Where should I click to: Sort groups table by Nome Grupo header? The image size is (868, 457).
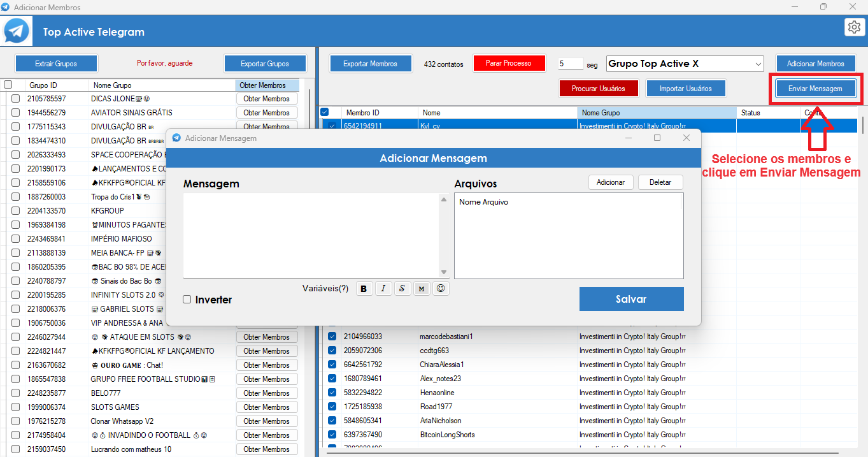point(162,85)
